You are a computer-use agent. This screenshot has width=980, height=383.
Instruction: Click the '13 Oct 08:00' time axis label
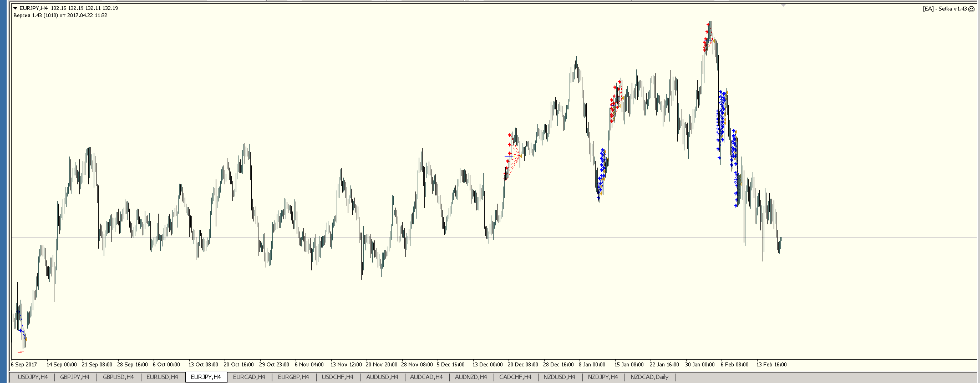click(204, 365)
